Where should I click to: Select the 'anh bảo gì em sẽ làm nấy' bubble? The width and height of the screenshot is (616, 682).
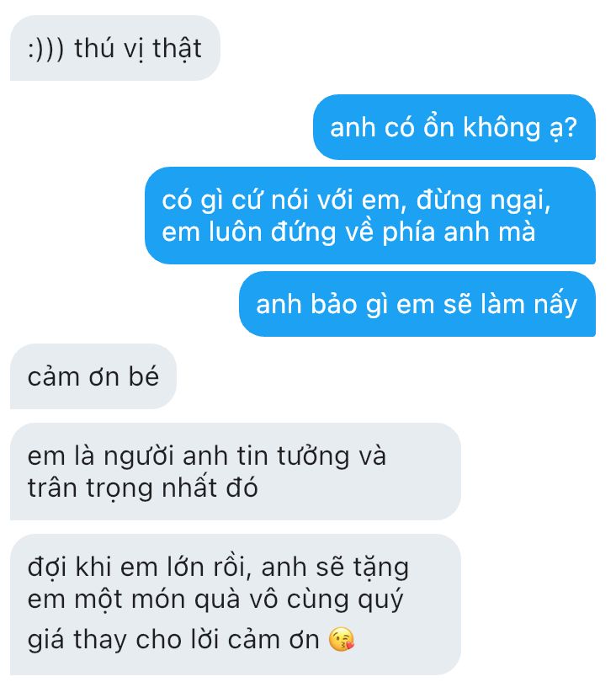417,304
